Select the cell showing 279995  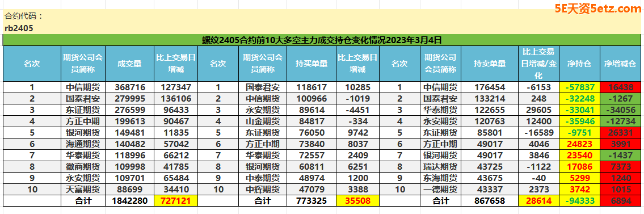[x=130, y=99]
